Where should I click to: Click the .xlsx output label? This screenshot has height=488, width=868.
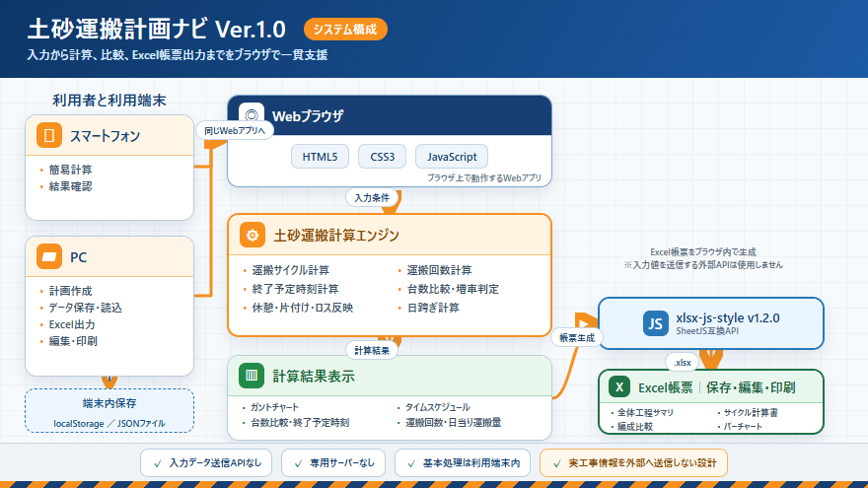[x=683, y=363]
